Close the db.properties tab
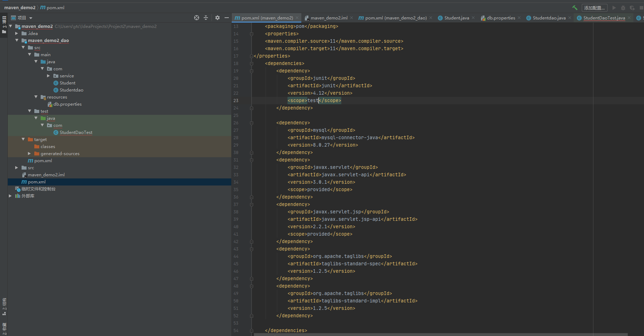The image size is (644, 336). tap(519, 18)
